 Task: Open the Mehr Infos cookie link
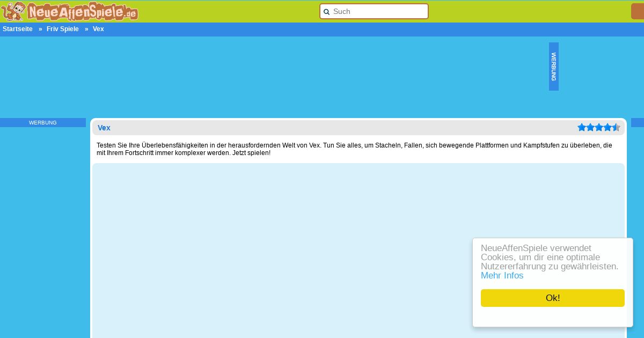click(502, 276)
